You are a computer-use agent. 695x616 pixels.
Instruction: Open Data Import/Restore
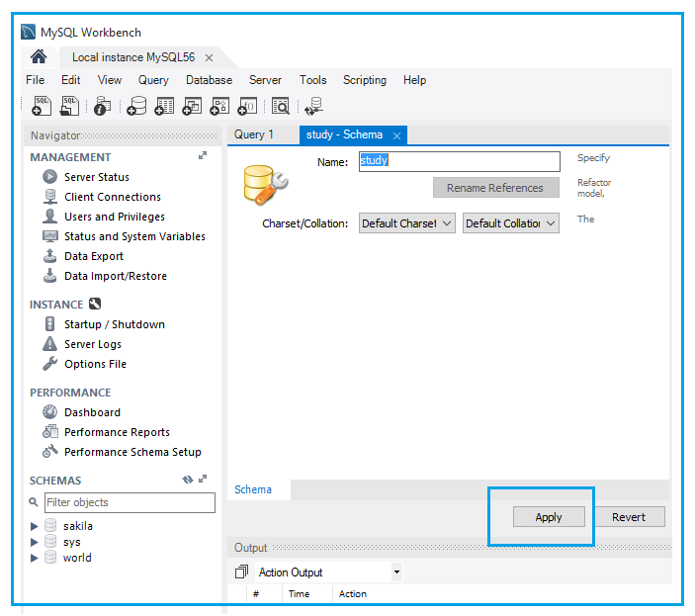coord(116,276)
